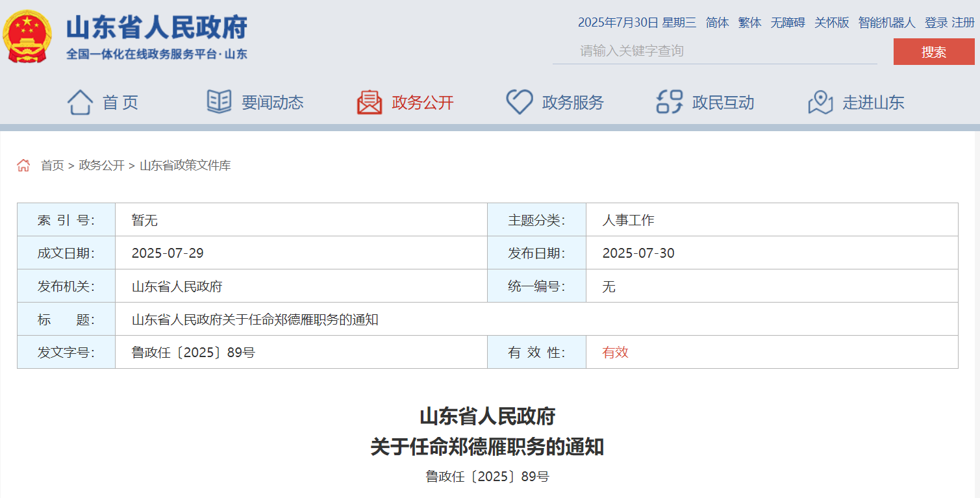Click the arrows icon for 政民互动
Image resolution: width=980 pixels, height=498 pixels.
pyautogui.click(x=670, y=103)
